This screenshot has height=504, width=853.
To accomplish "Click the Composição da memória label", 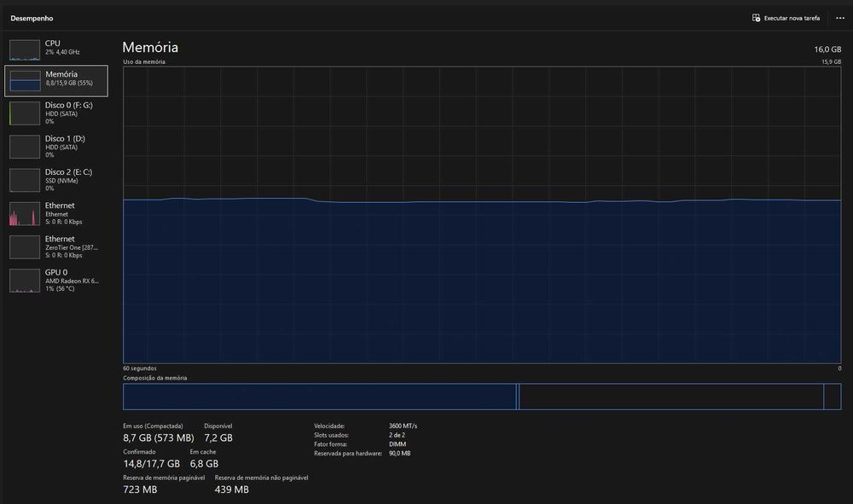I will (155, 378).
